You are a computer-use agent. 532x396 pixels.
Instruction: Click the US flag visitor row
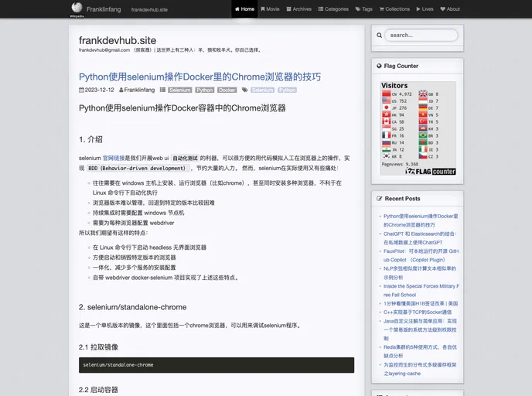pos(394,101)
